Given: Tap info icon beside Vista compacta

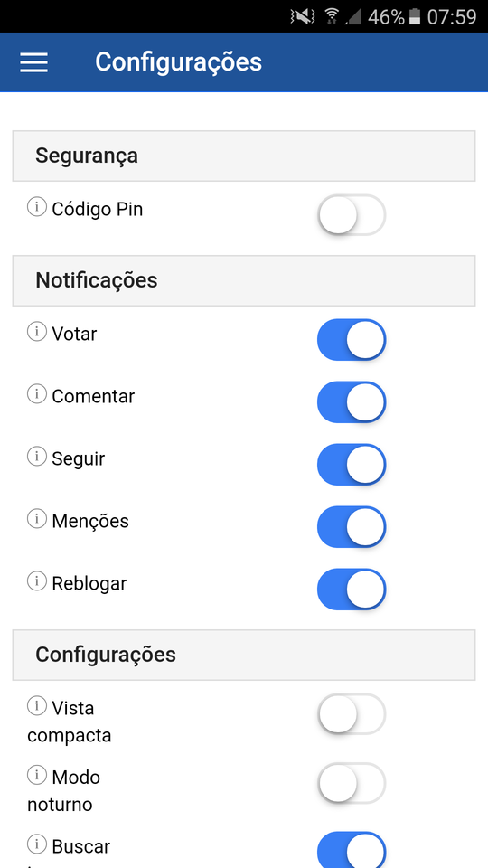Looking at the screenshot, I should point(37,706).
